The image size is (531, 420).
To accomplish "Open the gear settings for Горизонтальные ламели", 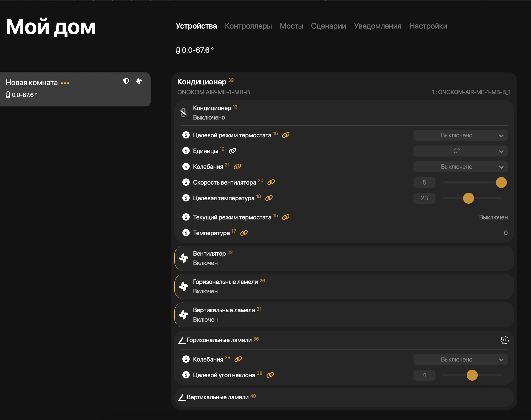I will (504, 340).
